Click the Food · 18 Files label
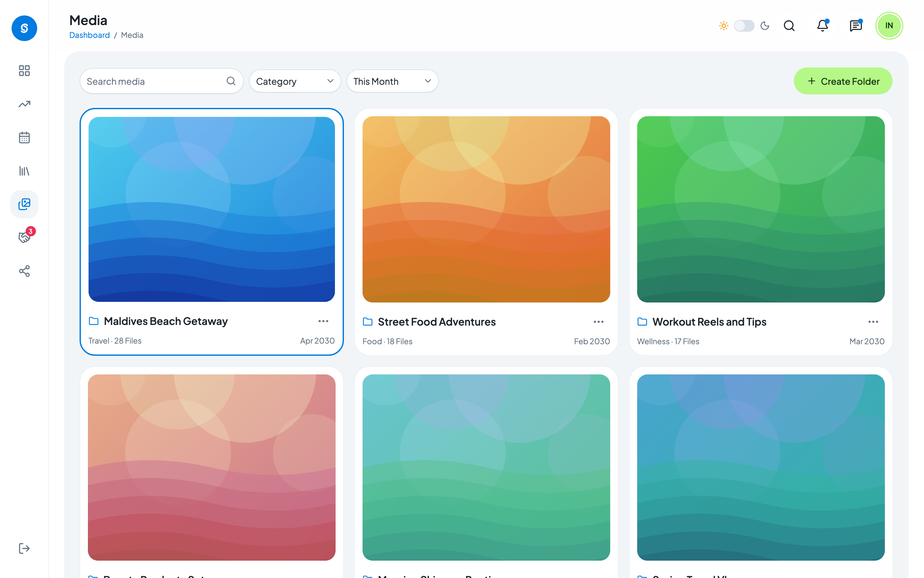This screenshot has height=578, width=924. [387, 341]
